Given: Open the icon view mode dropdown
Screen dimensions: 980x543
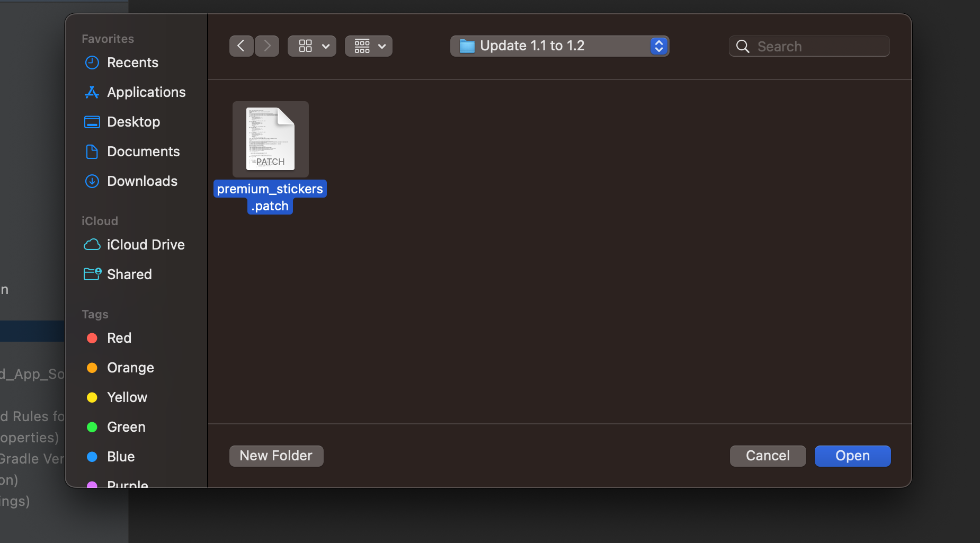Looking at the screenshot, I should point(311,46).
